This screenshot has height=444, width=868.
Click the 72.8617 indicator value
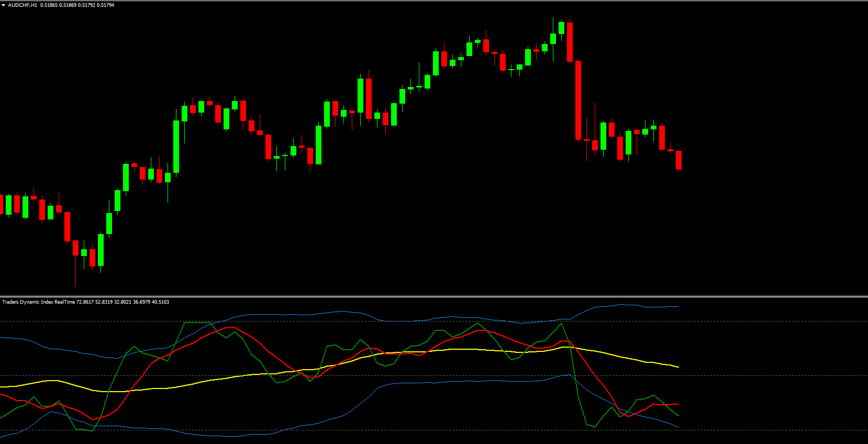(x=85, y=302)
